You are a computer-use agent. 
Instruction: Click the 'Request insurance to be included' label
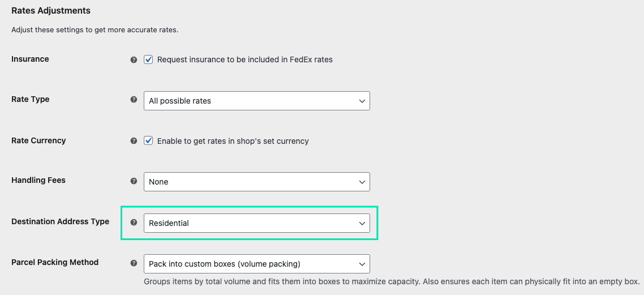pyautogui.click(x=244, y=59)
